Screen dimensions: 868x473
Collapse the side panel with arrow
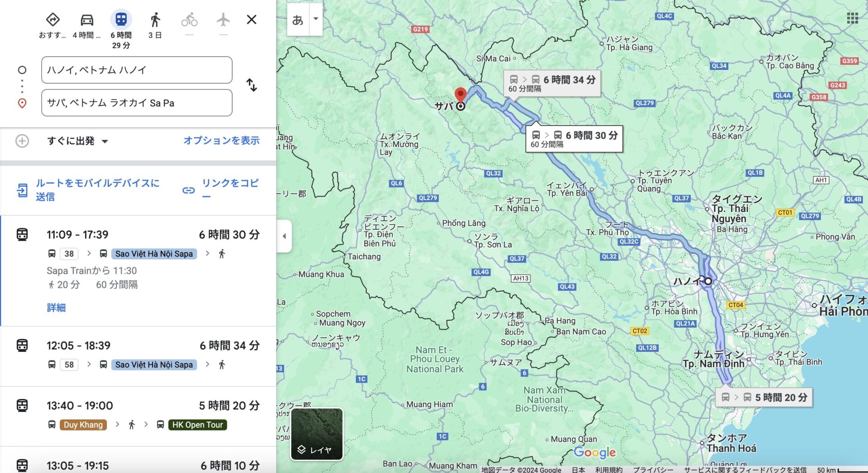point(284,236)
